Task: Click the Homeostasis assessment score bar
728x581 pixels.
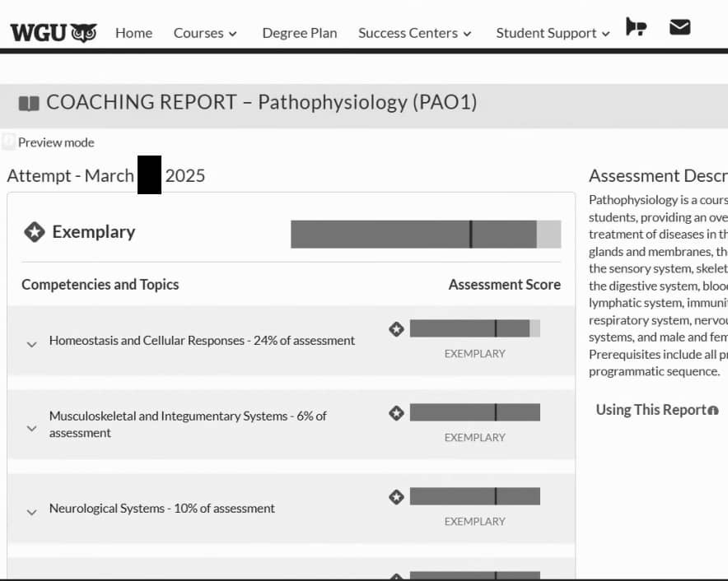Action: (474, 328)
